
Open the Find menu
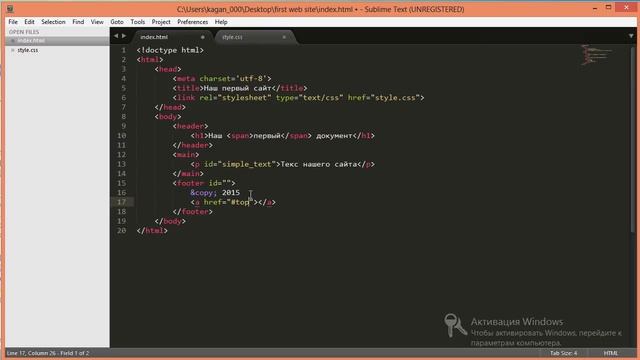(x=78, y=22)
